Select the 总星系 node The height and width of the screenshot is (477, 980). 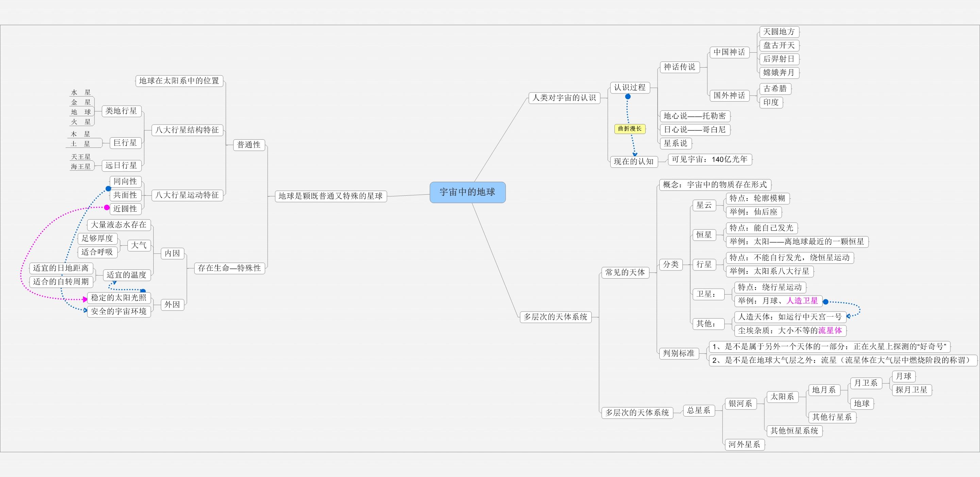pyautogui.click(x=699, y=410)
